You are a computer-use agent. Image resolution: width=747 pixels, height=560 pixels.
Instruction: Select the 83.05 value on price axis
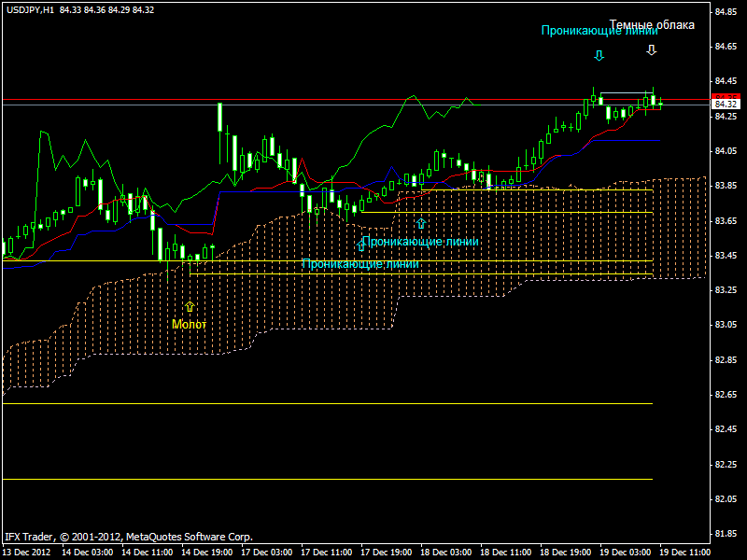pos(727,325)
